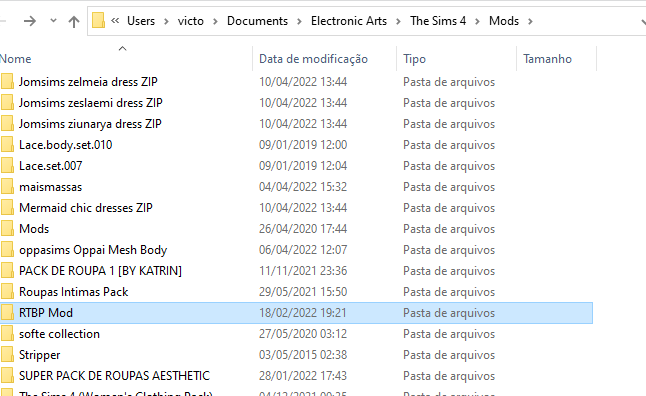Image resolution: width=646 pixels, height=396 pixels.
Task: Expand chevron after The Sims 4
Action: click(x=477, y=21)
